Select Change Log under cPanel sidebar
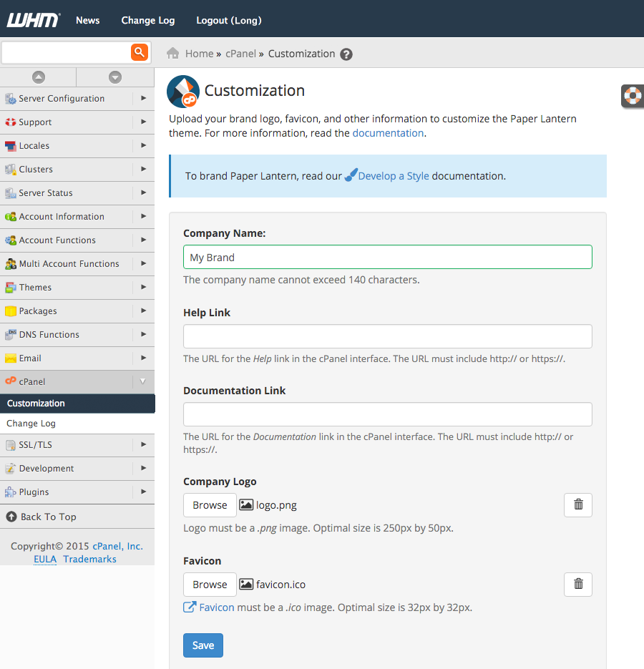Image resolution: width=644 pixels, height=669 pixels. pyautogui.click(x=31, y=424)
